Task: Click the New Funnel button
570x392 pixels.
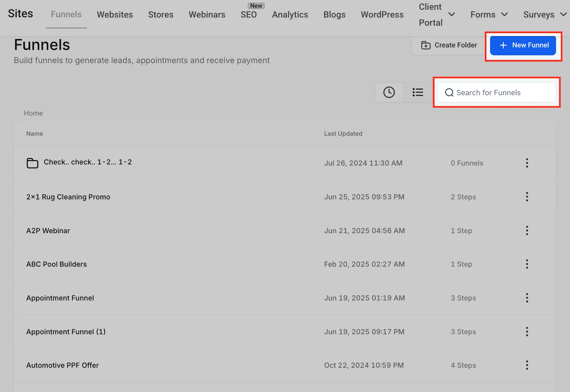Action: tap(523, 45)
